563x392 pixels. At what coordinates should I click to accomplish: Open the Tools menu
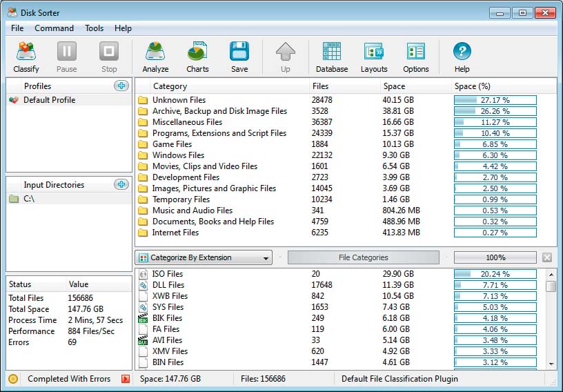point(94,28)
